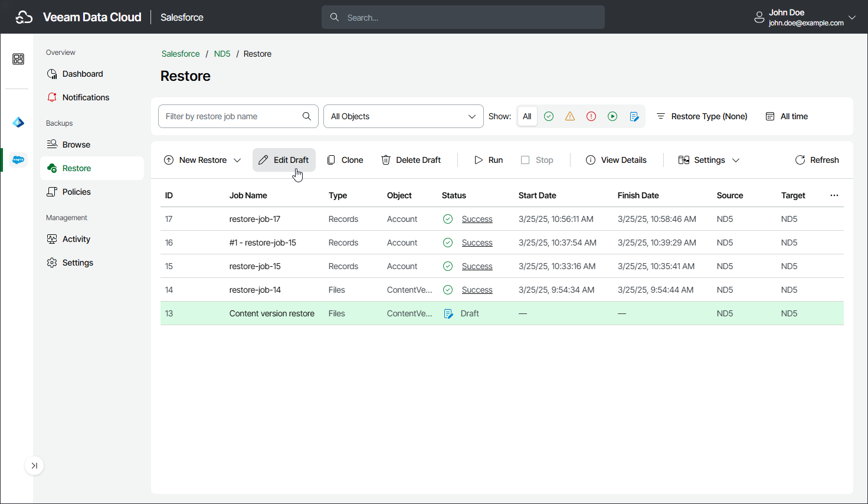Click the Salesforce product title in header

(182, 17)
